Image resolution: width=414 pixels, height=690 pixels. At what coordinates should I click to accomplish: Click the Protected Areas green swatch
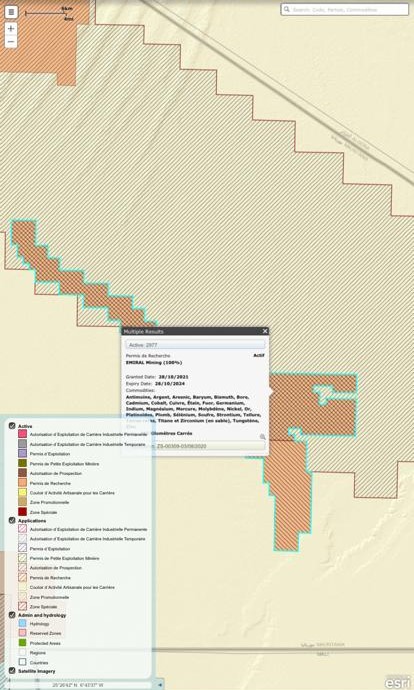[x=22, y=643]
